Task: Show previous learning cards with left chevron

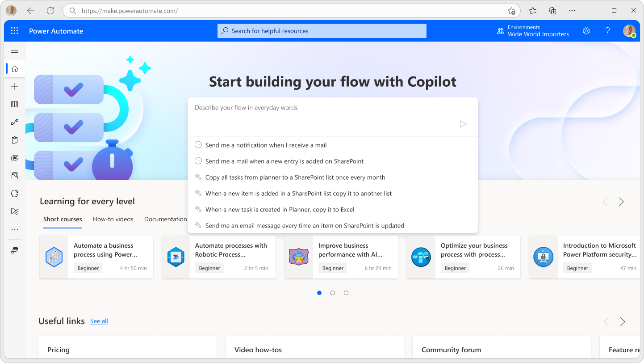Action: pos(605,202)
